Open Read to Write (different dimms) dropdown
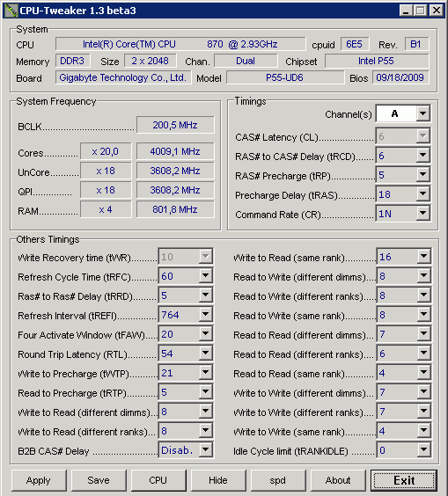Viewport: 448px width, 496px height. 423,276
